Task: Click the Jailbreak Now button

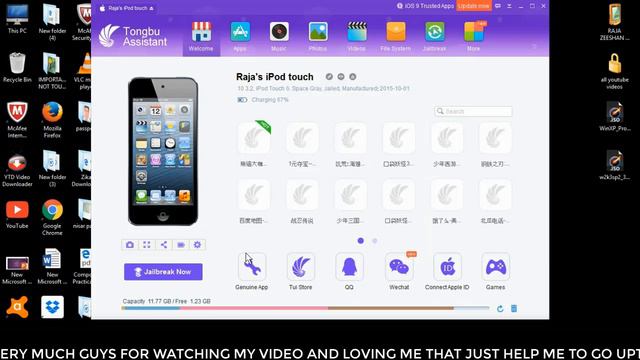Action: click(163, 272)
